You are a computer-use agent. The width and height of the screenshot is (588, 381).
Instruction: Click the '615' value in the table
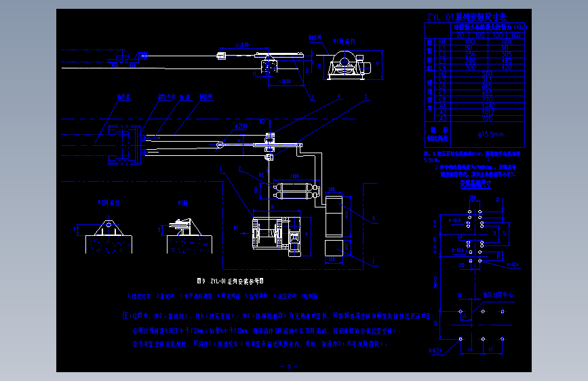pyautogui.click(x=487, y=86)
